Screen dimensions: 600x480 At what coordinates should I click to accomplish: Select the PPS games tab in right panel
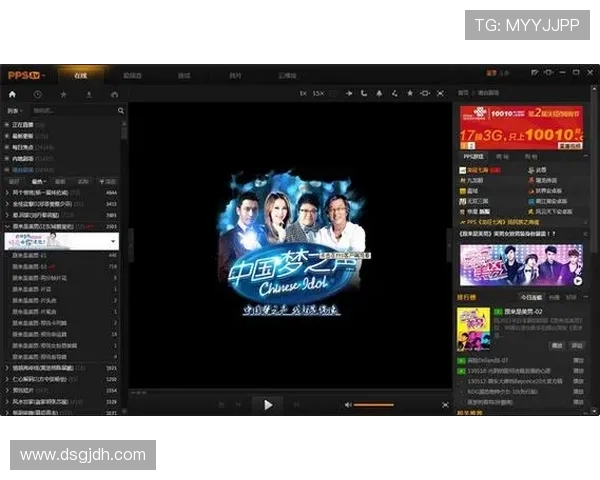(475, 157)
